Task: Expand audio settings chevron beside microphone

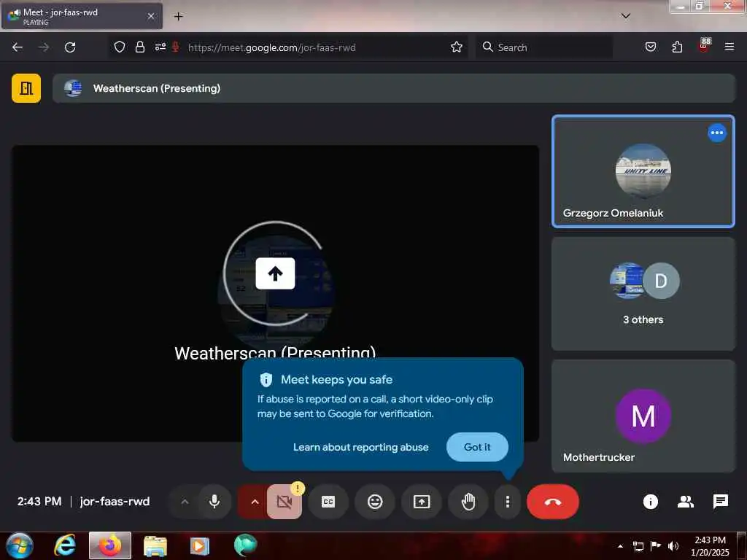Action: click(185, 502)
